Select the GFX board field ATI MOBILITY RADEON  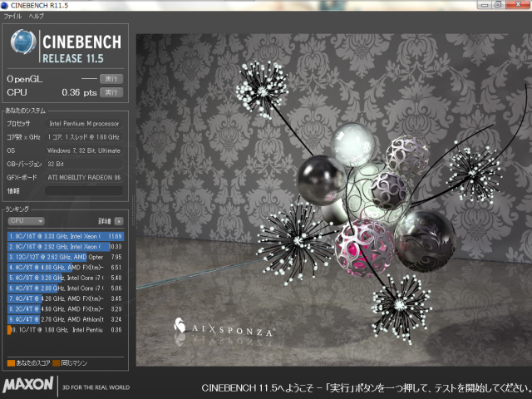click(84, 177)
